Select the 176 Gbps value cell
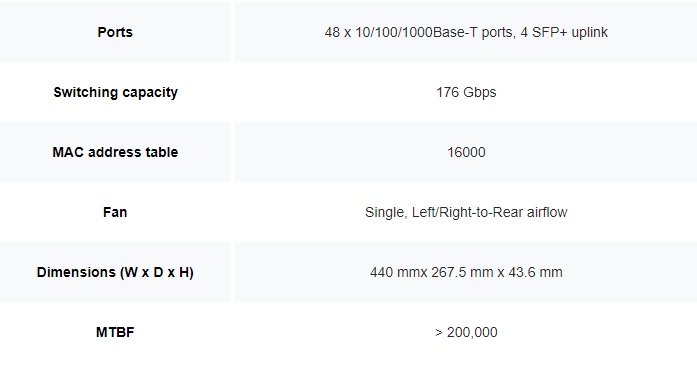This screenshot has height=368, width=697. click(x=466, y=92)
